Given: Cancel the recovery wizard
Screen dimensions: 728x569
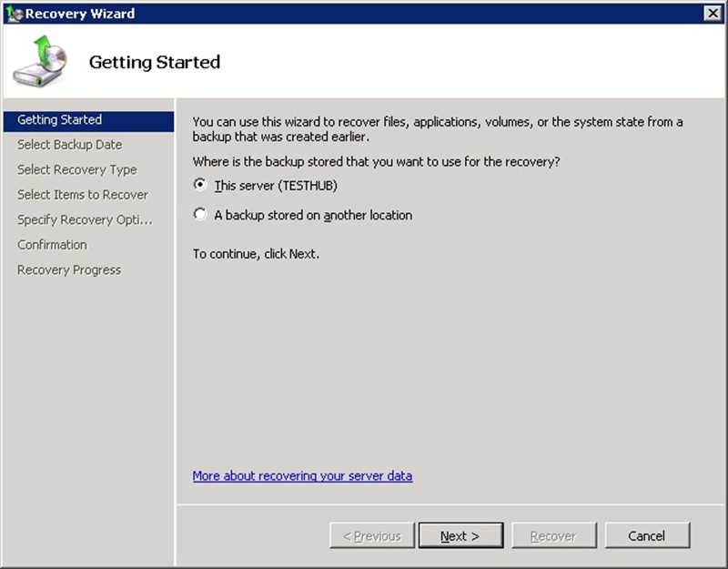Looking at the screenshot, I should click(647, 535).
